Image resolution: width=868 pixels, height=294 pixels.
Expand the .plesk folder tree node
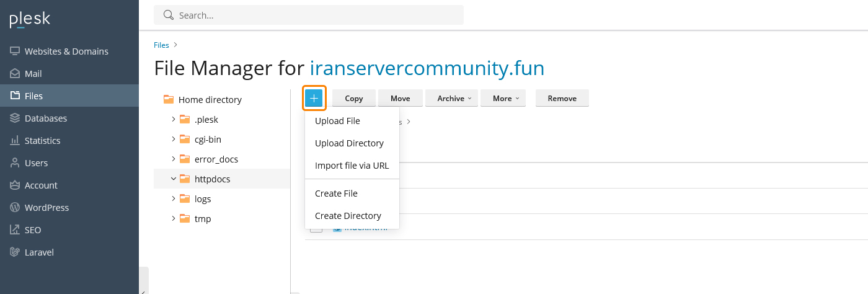click(174, 120)
